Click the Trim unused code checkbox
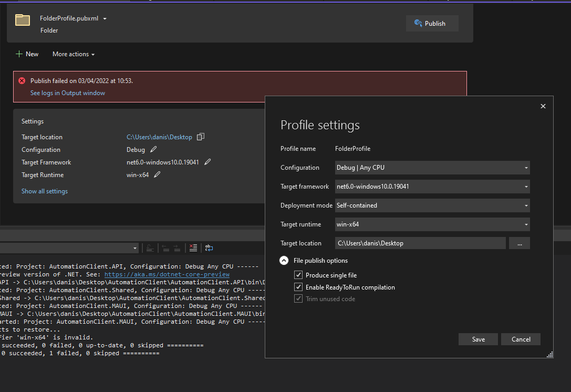Viewport: 571px width, 392px height. [298, 299]
